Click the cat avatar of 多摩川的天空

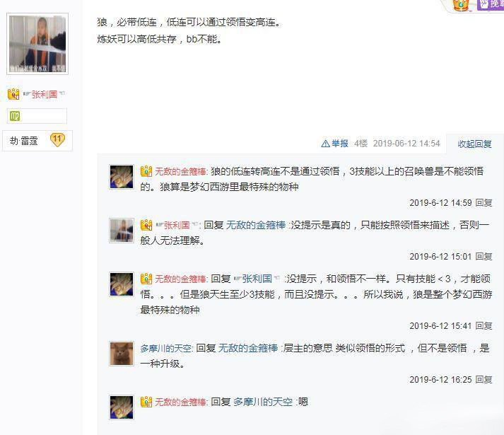(x=122, y=354)
